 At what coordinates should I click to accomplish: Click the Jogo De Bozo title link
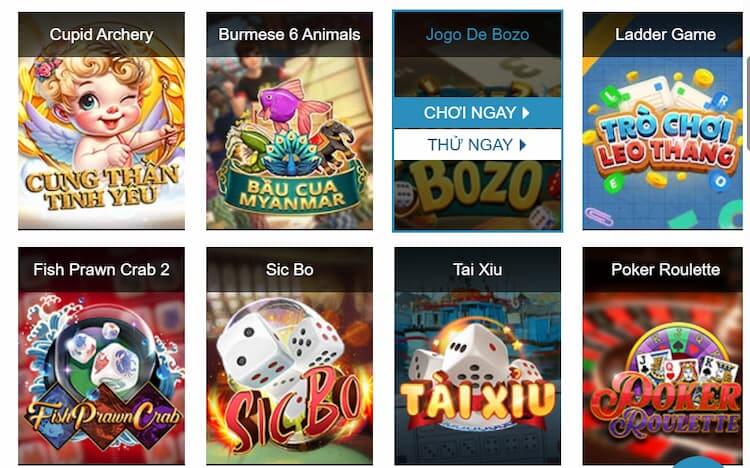477,34
